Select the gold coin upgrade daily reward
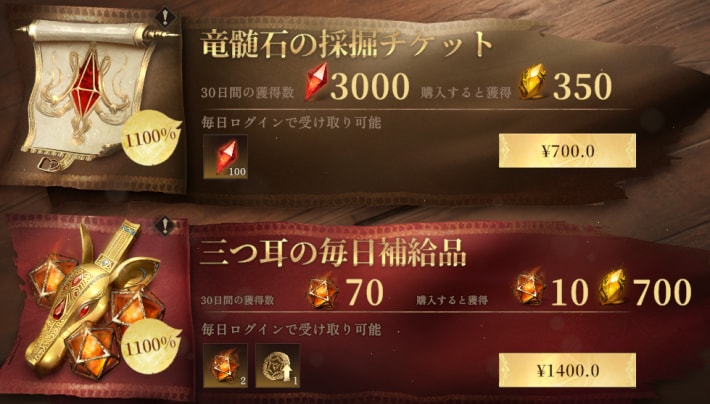Viewport: 710px width, 404px height. point(278,366)
